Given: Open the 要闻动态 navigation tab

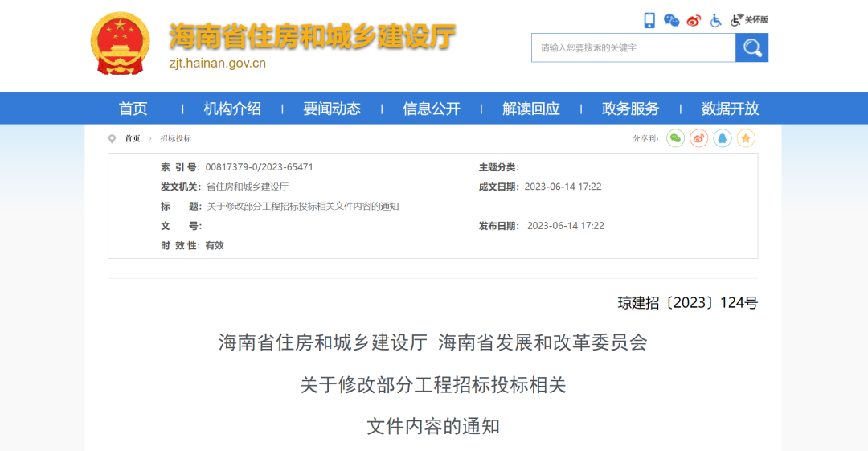Looking at the screenshot, I should coord(332,109).
